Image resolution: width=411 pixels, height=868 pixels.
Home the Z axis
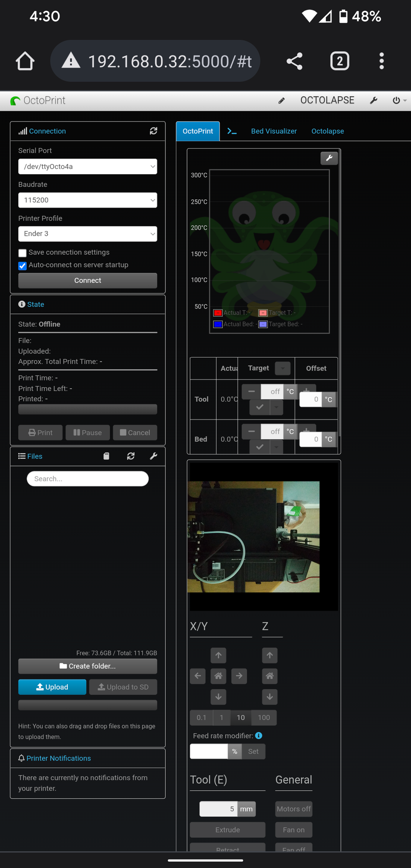[270, 676]
